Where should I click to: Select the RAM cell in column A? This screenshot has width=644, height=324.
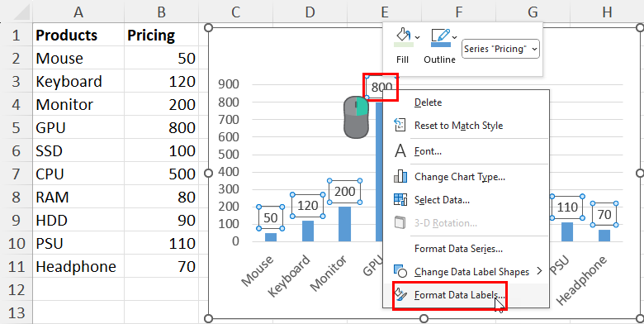(x=78, y=198)
